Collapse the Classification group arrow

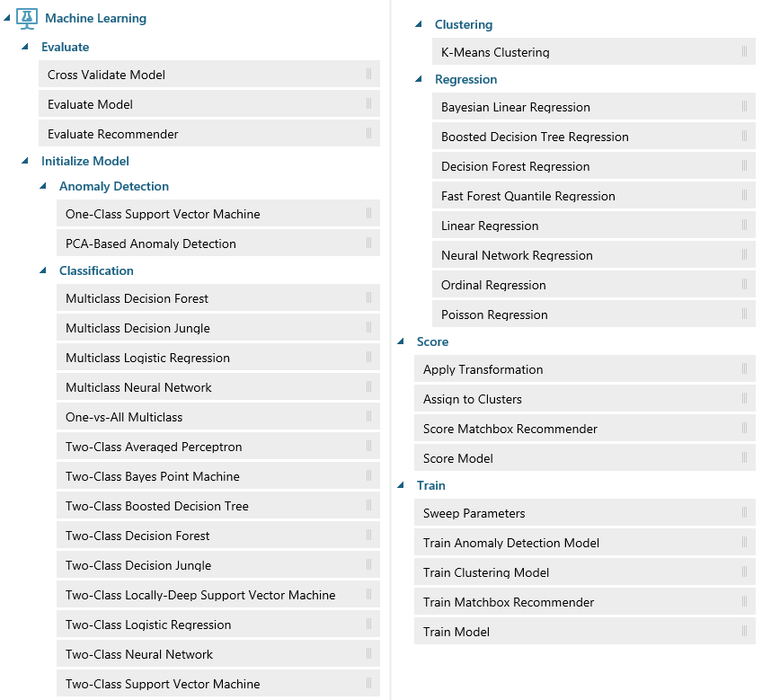pos(43,271)
